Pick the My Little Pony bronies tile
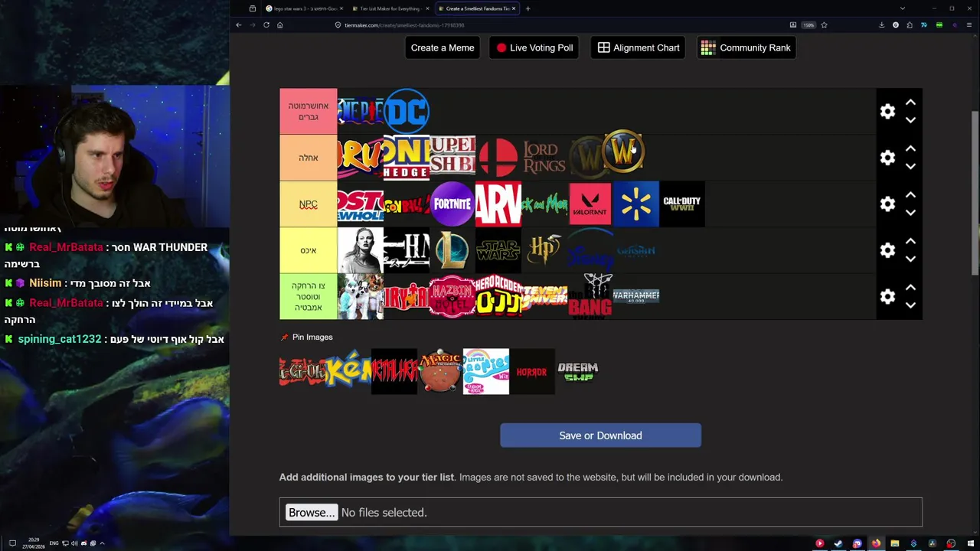980x551 pixels. click(486, 372)
